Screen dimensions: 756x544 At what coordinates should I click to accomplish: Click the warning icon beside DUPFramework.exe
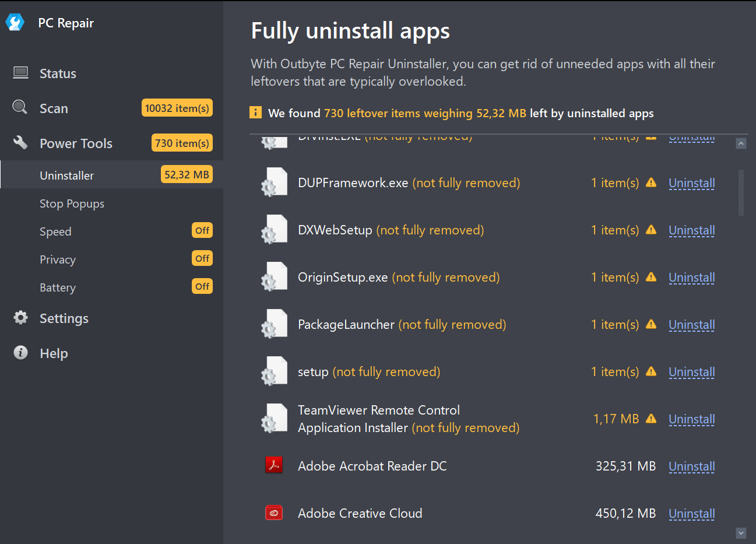tap(651, 182)
